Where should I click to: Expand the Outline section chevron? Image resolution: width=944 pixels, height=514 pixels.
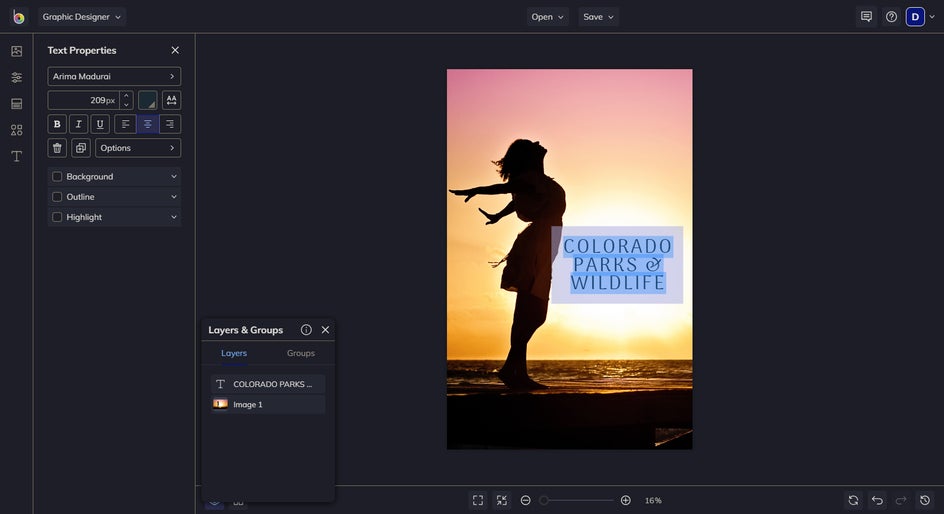point(174,197)
